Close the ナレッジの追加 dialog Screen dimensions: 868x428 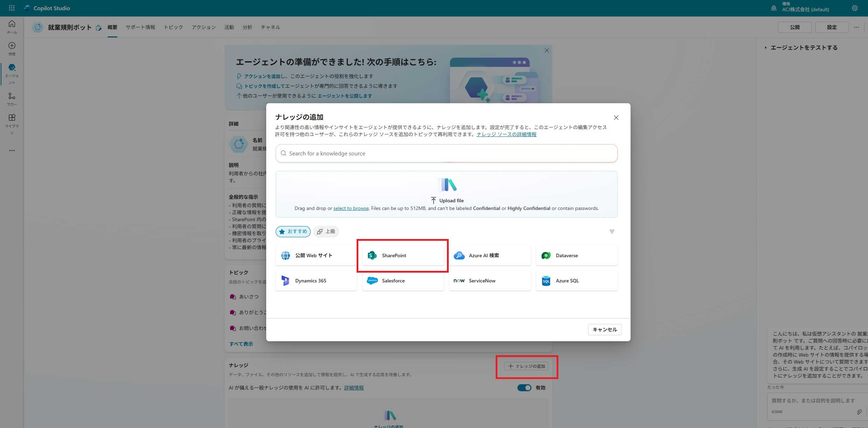(616, 118)
